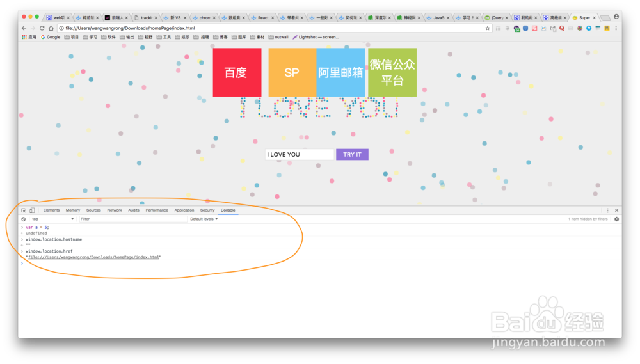Close the DevTools panel
This screenshot has height=364, width=640.
point(617,210)
